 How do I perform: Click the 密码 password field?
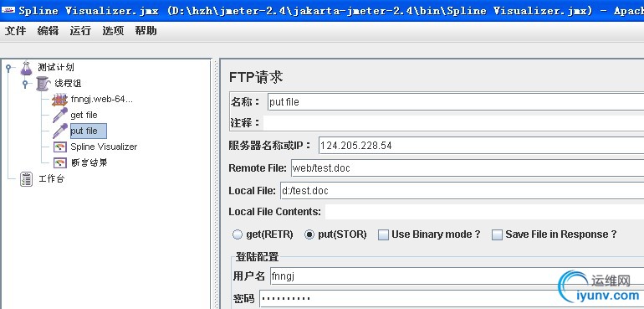point(452,298)
